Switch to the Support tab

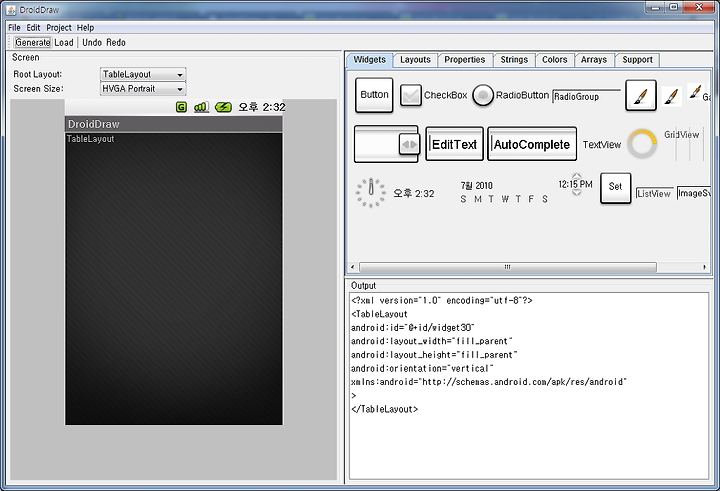637,60
